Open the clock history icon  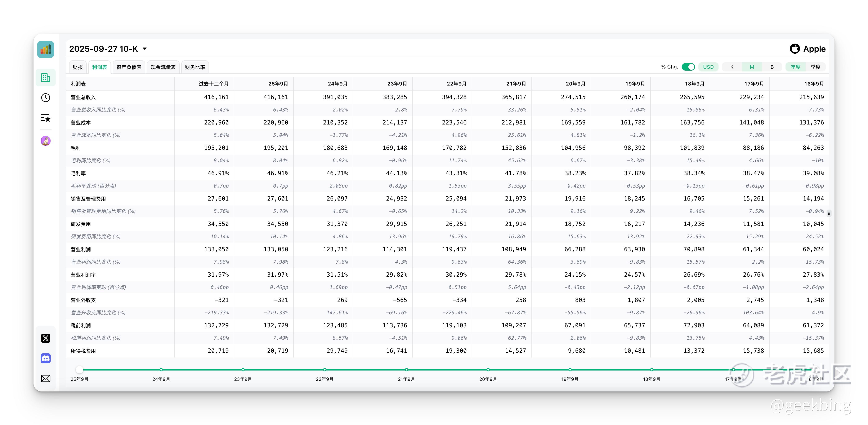[45, 98]
